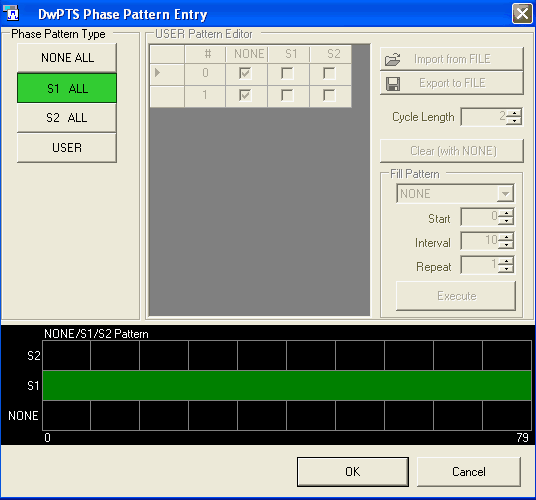Image resolution: width=536 pixels, height=500 pixels.
Task: Click the row number 0 cell
Action: [205, 73]
